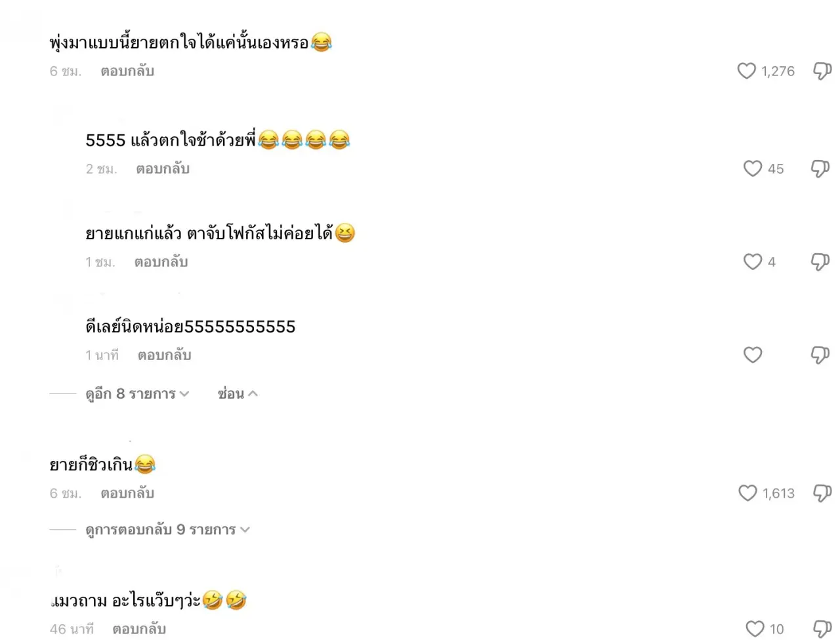Dislike the reply with 45 likes

coord(820,169)
